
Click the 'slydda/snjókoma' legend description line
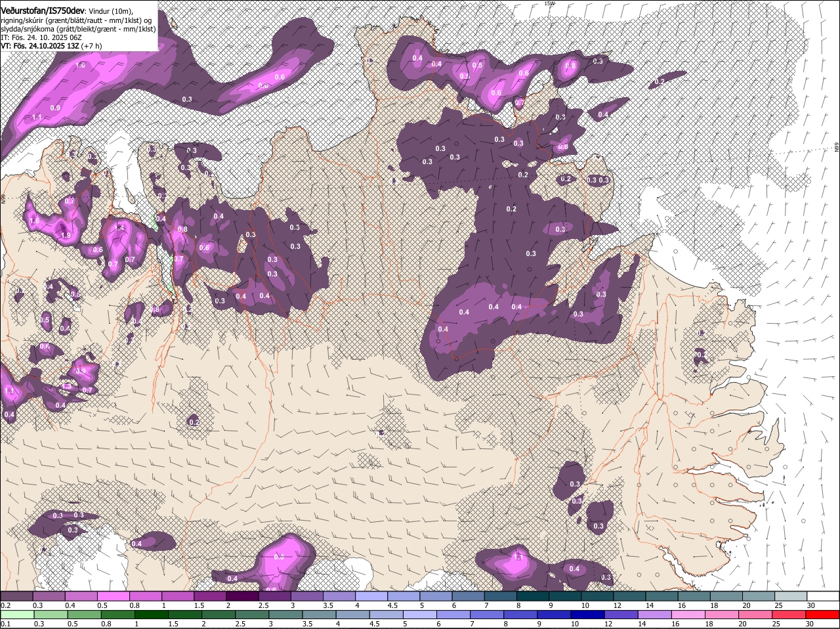point(78,29)
